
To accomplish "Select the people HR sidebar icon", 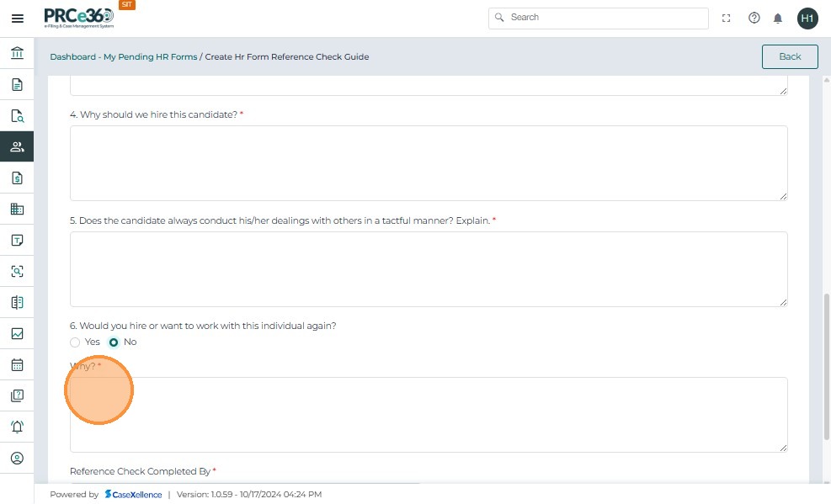I will tap(17, 147).
